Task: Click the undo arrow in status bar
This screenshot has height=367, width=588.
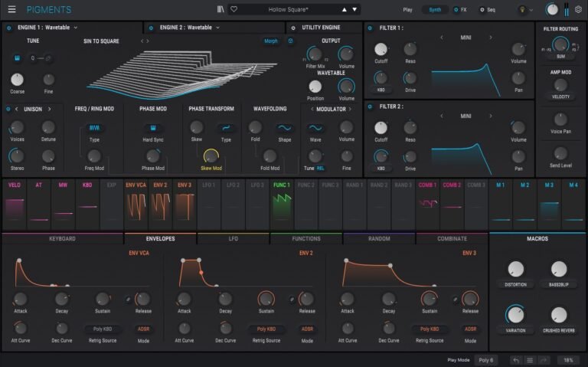Action: click(516, 359)
